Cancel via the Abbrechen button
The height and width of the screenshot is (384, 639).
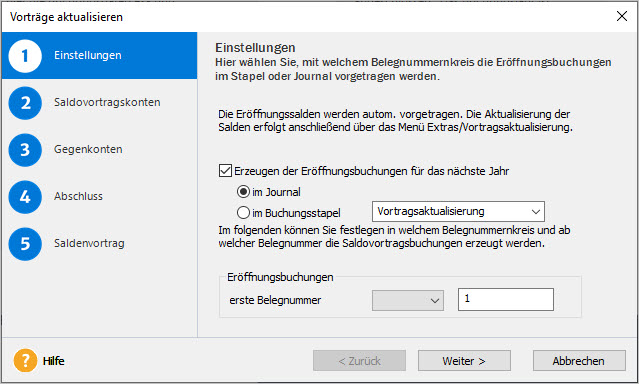[579, 360]
